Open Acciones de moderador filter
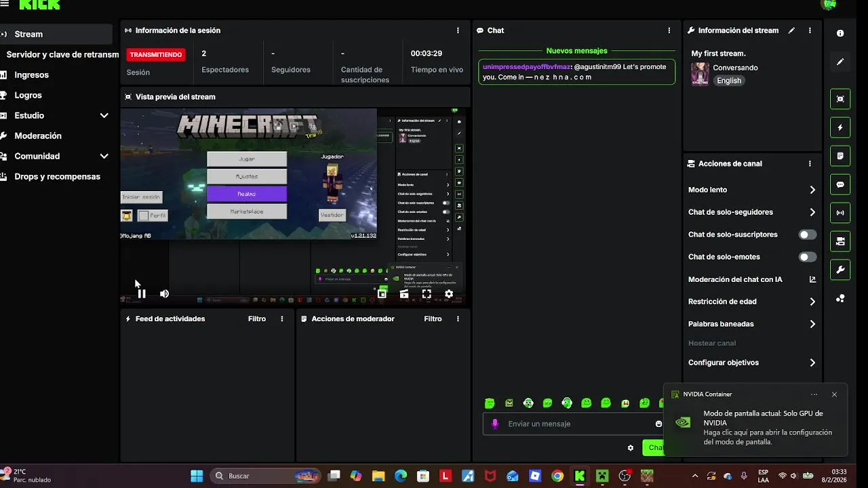Screen dimensions: 868x488 [433, 319]
